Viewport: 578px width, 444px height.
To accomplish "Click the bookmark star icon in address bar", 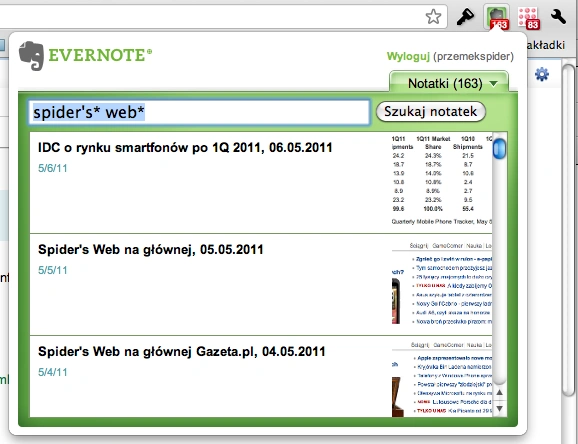I will point(433,17).
